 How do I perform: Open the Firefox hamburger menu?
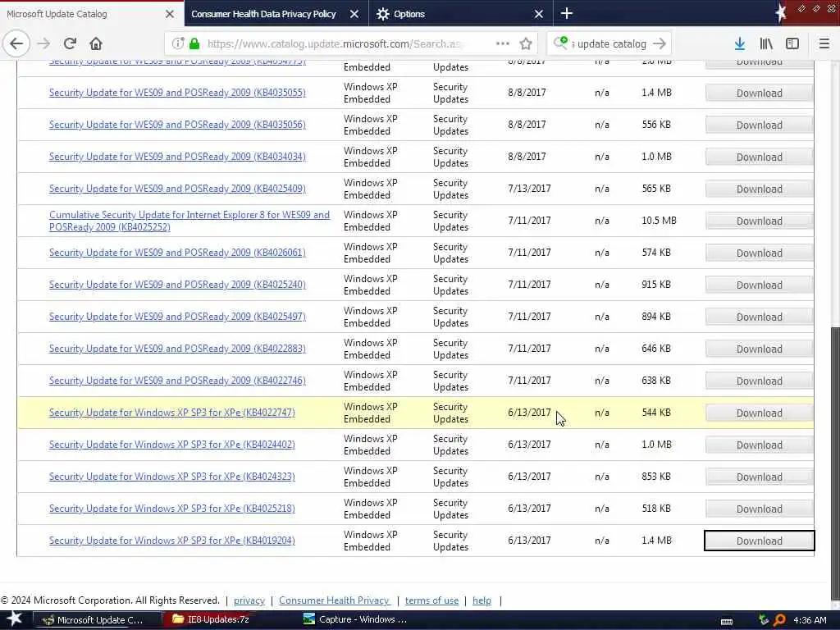pyautogui.click(x=824, y=43)
